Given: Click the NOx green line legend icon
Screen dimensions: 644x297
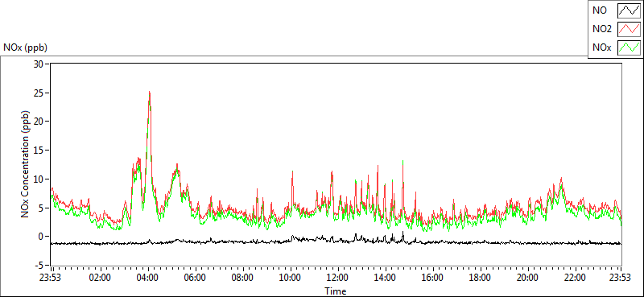Looking at the screenshot, I should [629, 47].
